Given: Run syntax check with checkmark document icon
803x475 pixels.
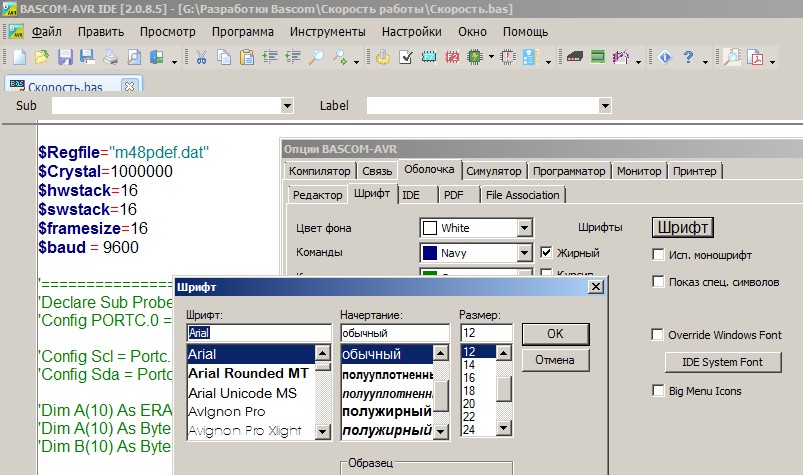Looking at the screenshot, I should (406, 57).
